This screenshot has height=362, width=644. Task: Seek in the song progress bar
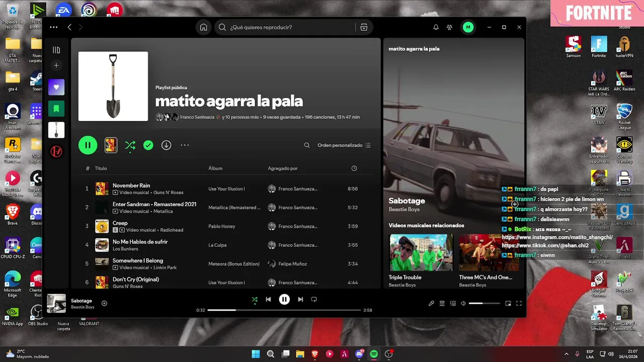point(284,310)
